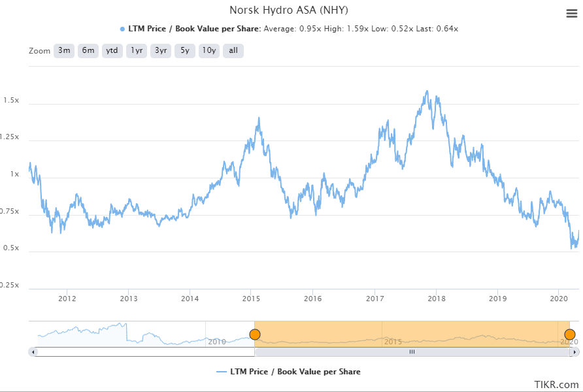Click the navigator scrollbar thumb grip
This screenshot has width=583, height=392.
point(412,352)
